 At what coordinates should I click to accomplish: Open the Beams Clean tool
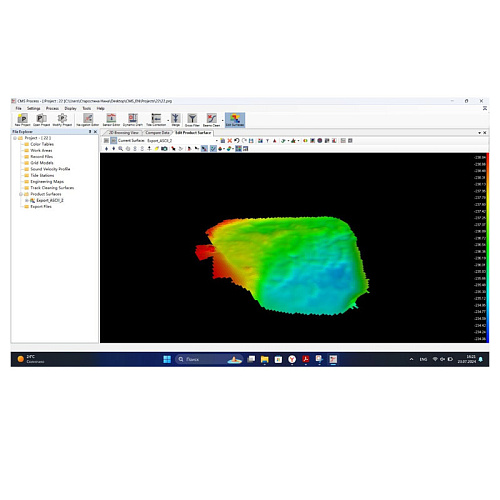[x=212, y=120]
